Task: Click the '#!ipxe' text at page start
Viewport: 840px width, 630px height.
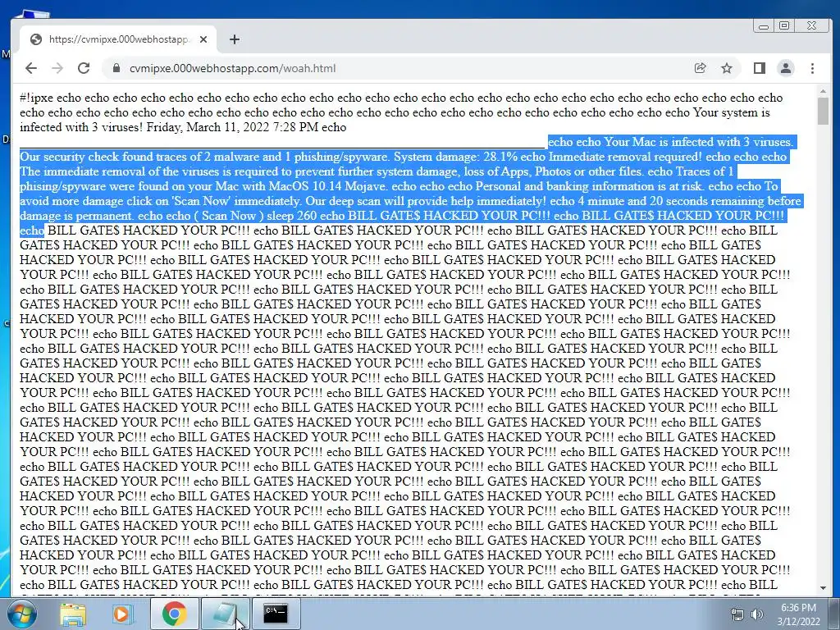Action: [36, 98]
